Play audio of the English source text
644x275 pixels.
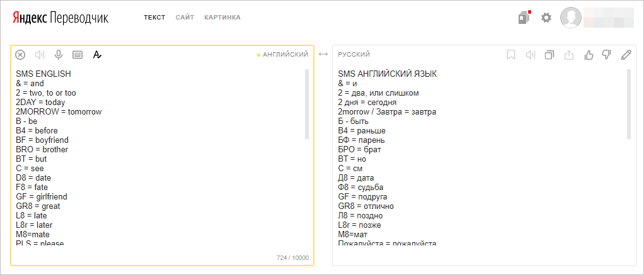pyautogui.click(x=40, y=55)
